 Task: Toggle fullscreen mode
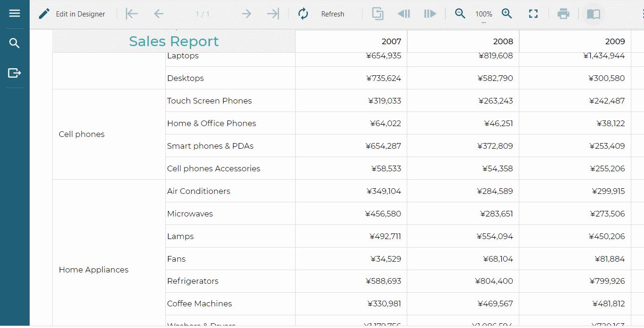pos(533,14)
